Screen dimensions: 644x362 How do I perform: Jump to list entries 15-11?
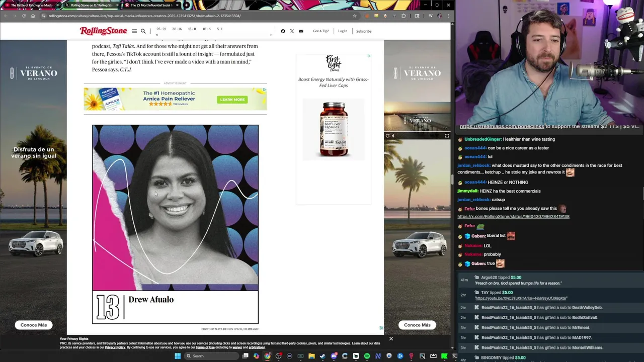click(x=192, y=29)
